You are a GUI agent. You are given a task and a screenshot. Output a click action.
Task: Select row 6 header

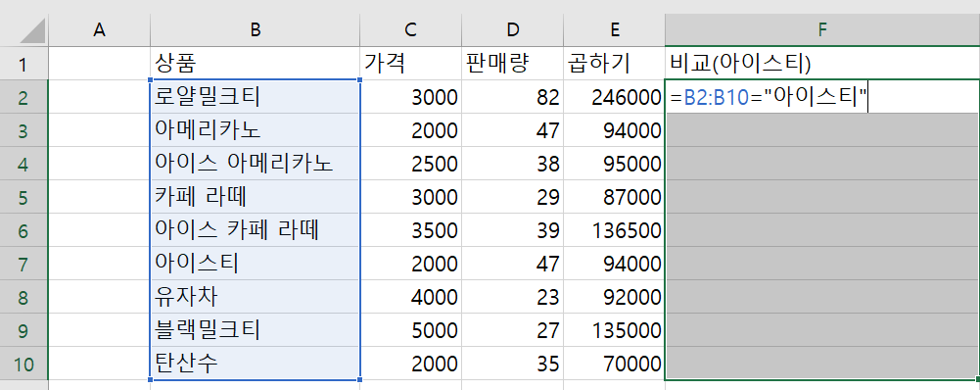(23, 230)
